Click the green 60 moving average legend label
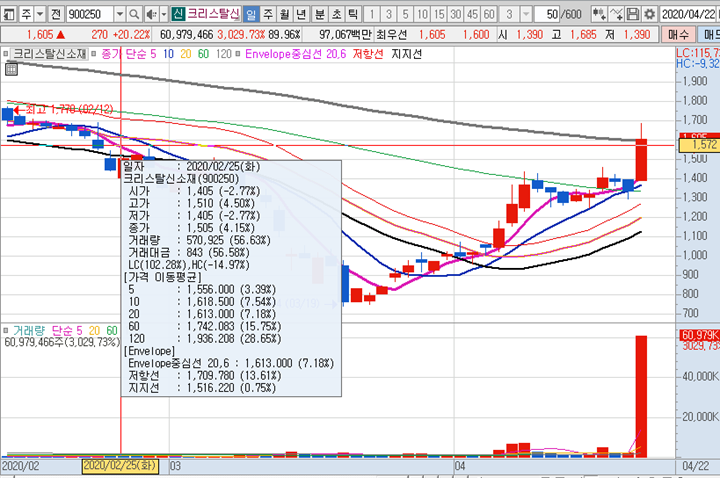The image size is (720, 478). (x=203, y=54)
